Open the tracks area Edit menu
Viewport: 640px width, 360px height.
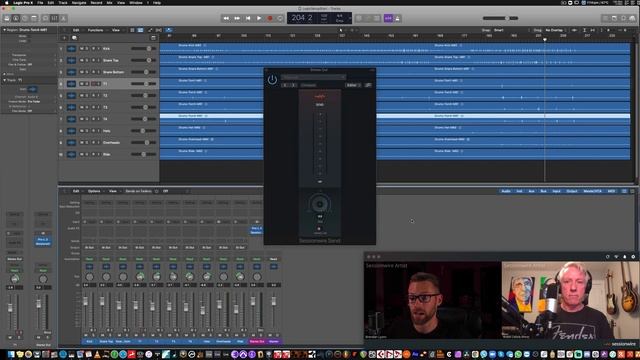click(76, 30)
